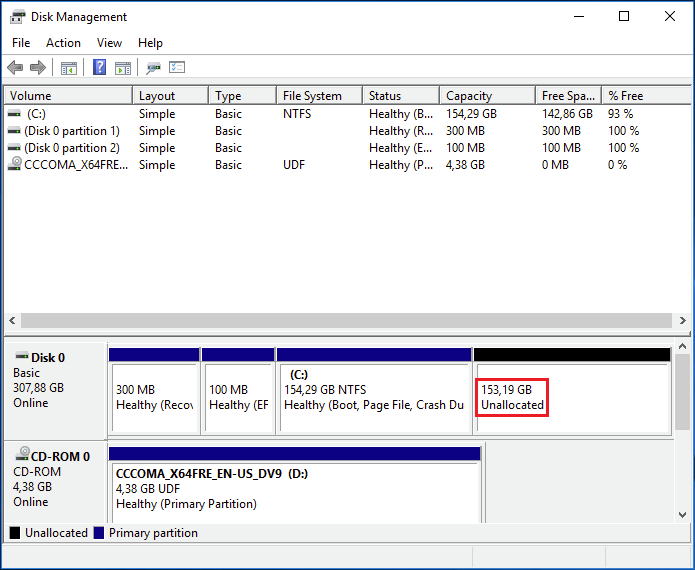Select the (C:) volume row in list
The height and width of the screenshot is (570, 695).
pos(36,114)
